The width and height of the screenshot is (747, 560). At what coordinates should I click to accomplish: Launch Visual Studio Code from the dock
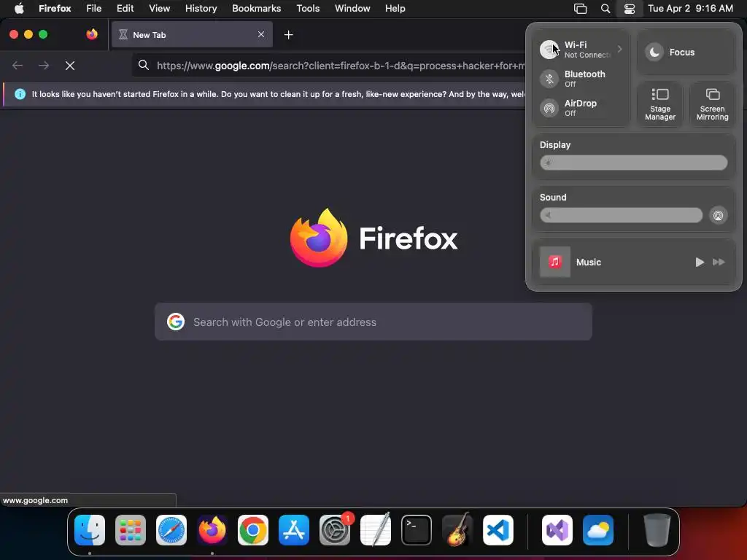coord(498,530)
